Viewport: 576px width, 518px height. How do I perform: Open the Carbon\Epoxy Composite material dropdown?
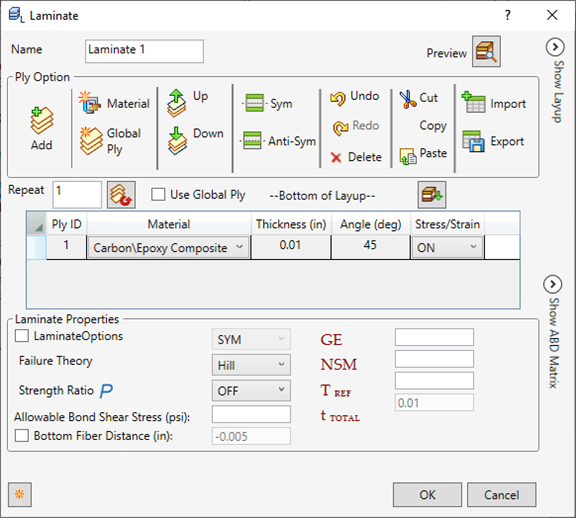tap(169, 248)
